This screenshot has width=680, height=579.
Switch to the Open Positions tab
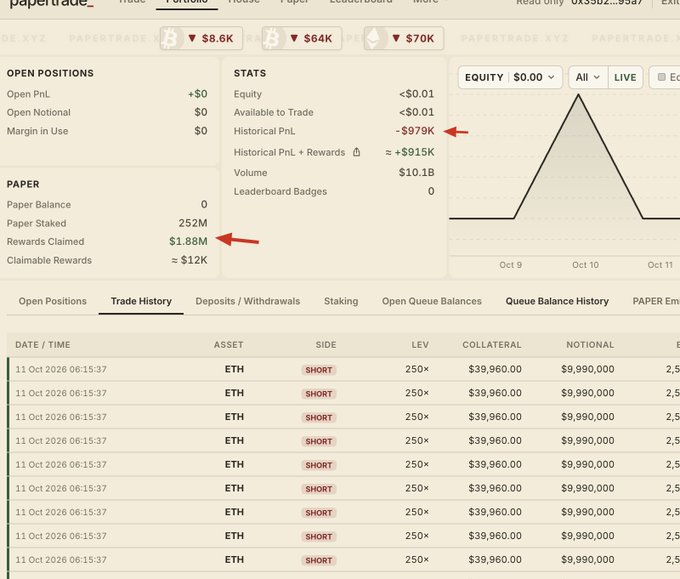click(52, 301)
